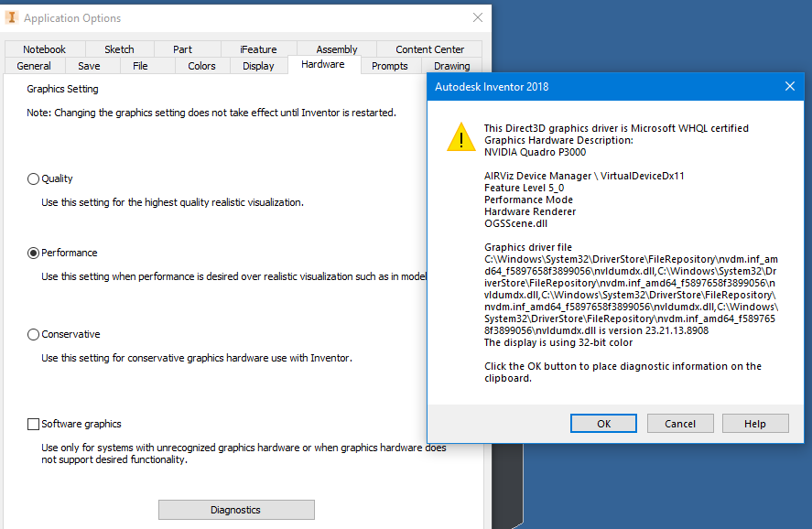Click the 'Feature Level 5_0' line
Viewport: 812px width, 529px height.
click(524, 188)
